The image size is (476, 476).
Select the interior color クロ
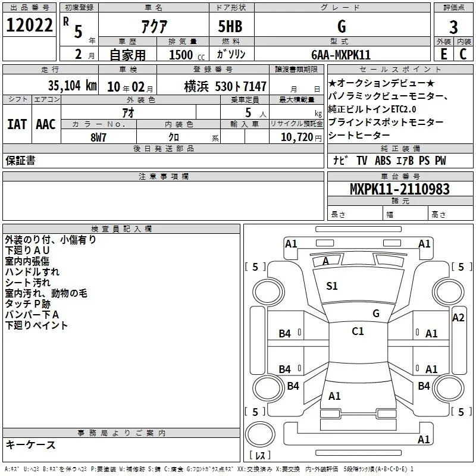(x=174, y=137)
